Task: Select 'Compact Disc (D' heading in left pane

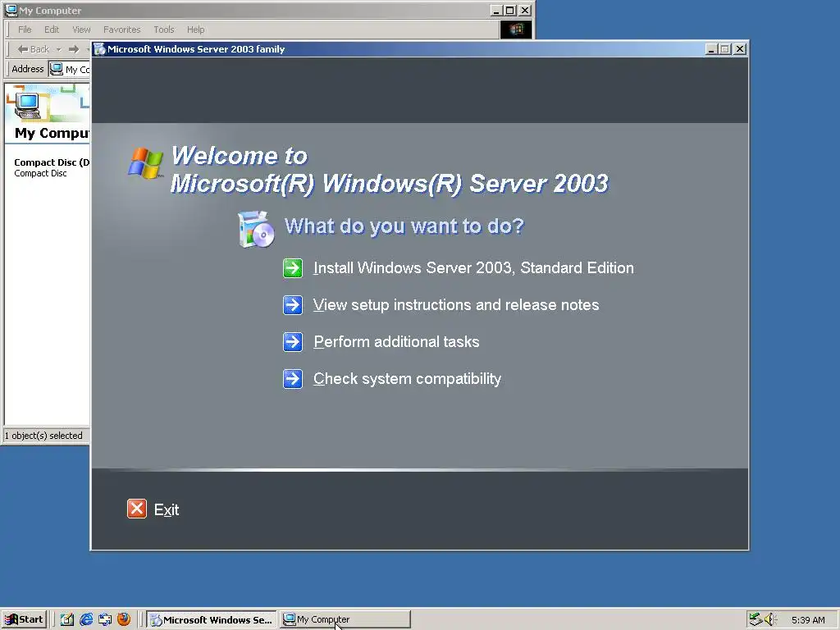Action: pyautogui.click(x=52, y=162)
